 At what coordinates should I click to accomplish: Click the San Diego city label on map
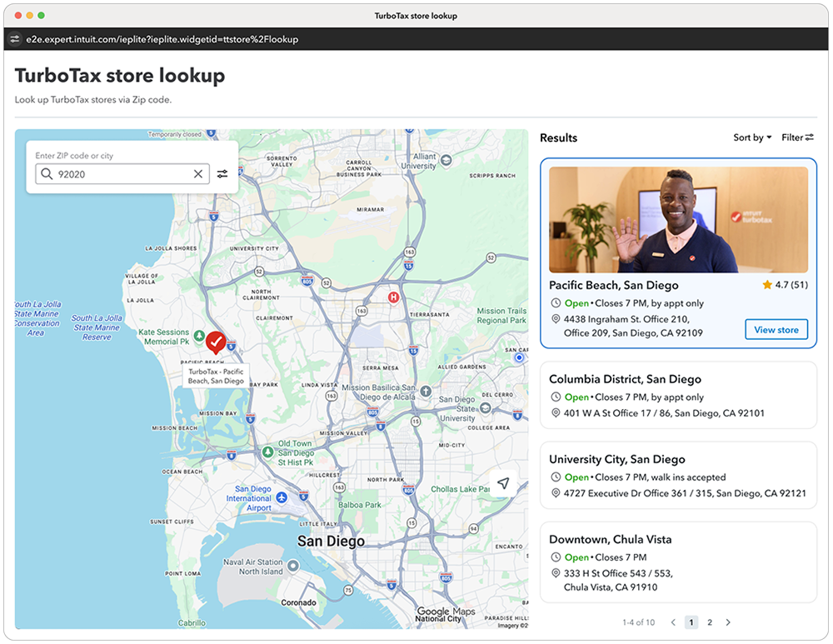[331, 541]
